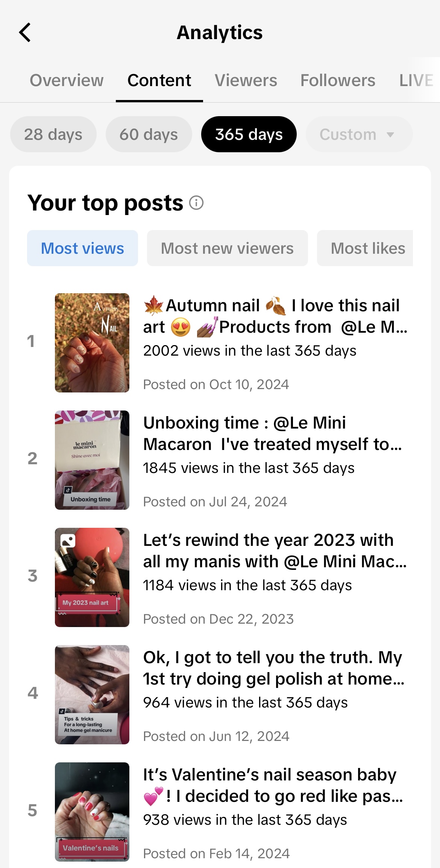440x868 pixels.
Task: Tap the back arrow icon
Action: [25, 32]
